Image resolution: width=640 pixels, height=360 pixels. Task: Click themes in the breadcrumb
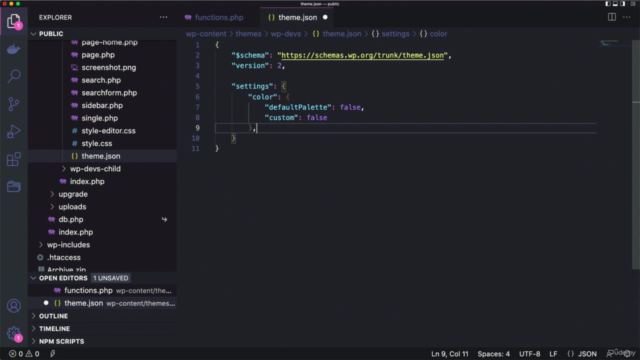pyautogui.click(x=248, y=34)
